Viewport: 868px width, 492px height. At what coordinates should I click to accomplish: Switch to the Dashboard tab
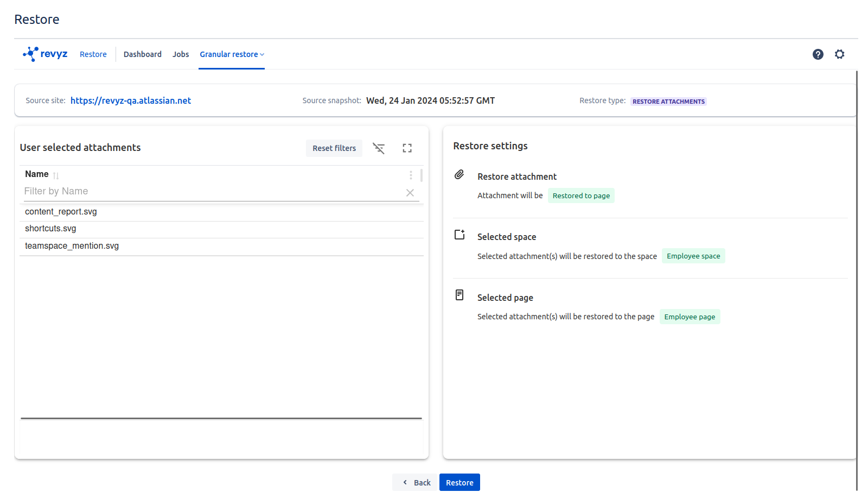pos(142,54)
